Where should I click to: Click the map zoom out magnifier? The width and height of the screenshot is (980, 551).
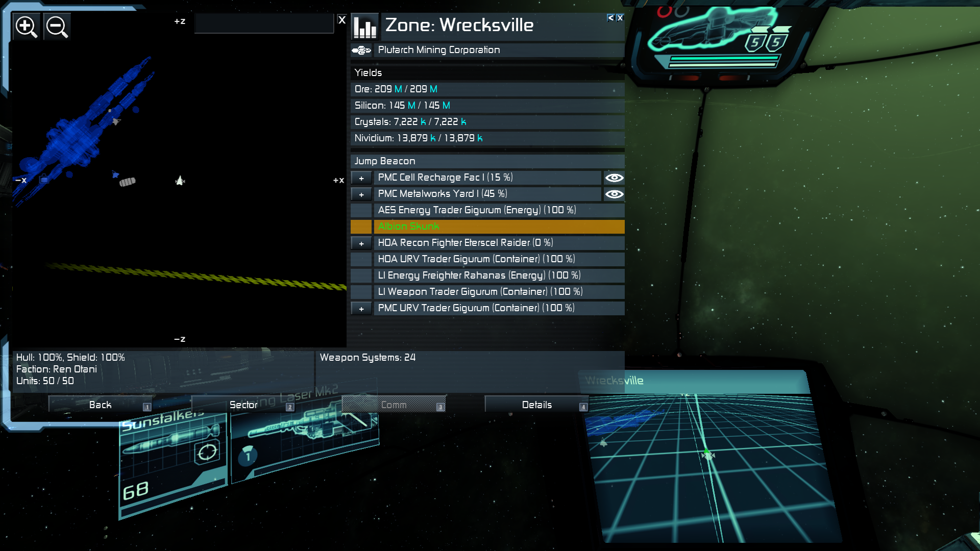57,27
